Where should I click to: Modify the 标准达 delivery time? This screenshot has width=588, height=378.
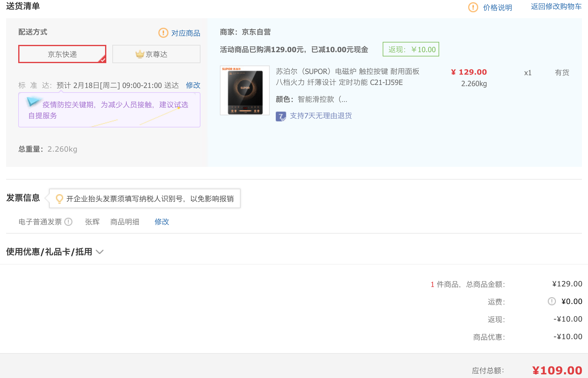click(193, 85)
